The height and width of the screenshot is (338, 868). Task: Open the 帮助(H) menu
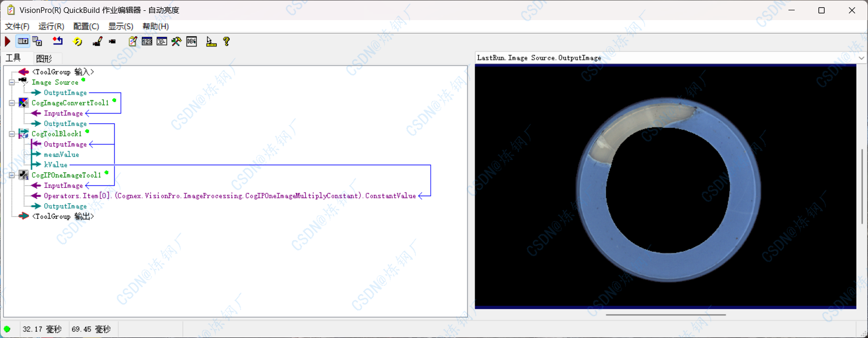coord(155,26)
